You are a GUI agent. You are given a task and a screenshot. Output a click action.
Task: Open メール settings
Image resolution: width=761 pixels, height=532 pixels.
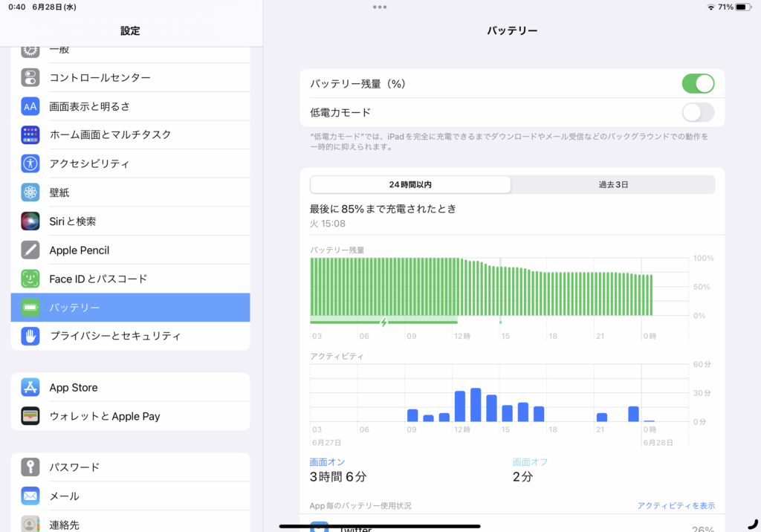point(130,496)
